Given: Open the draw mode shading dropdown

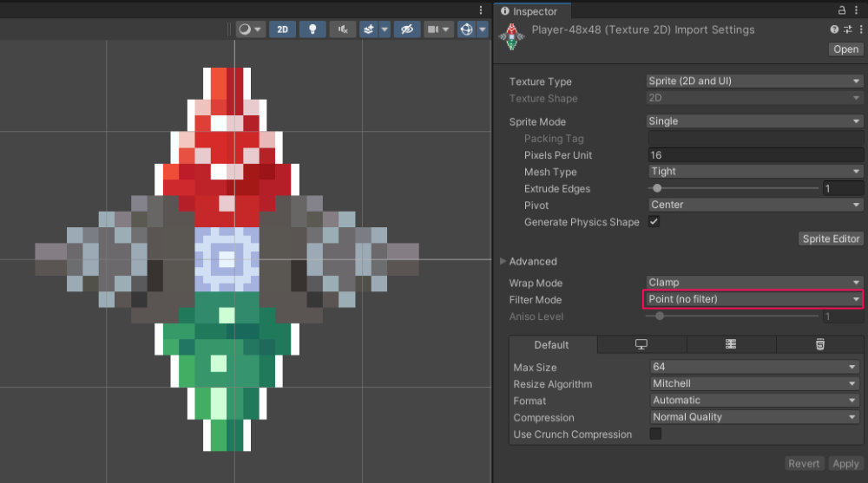Looking at the screenshot, I should tap(250, 29).
